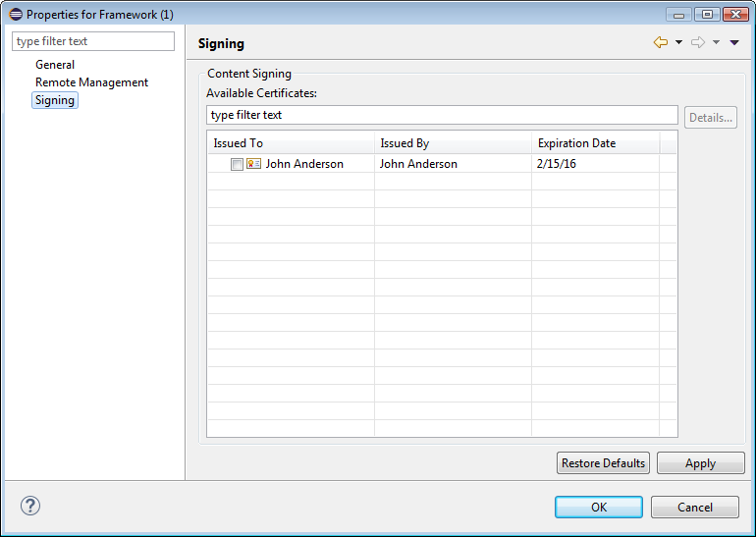Open the back history dropdown arrow
This screenshot has height=537, width=756.
pos(678,43)
